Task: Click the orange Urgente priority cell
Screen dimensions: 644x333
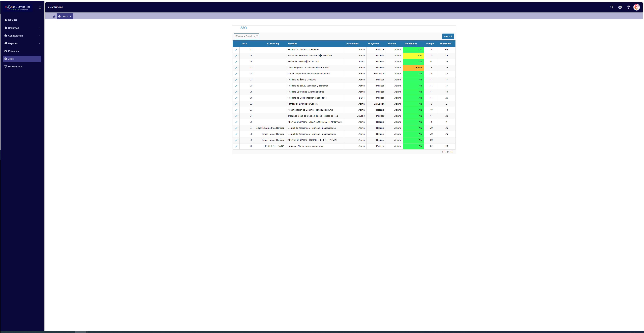Action: point(414,68)
